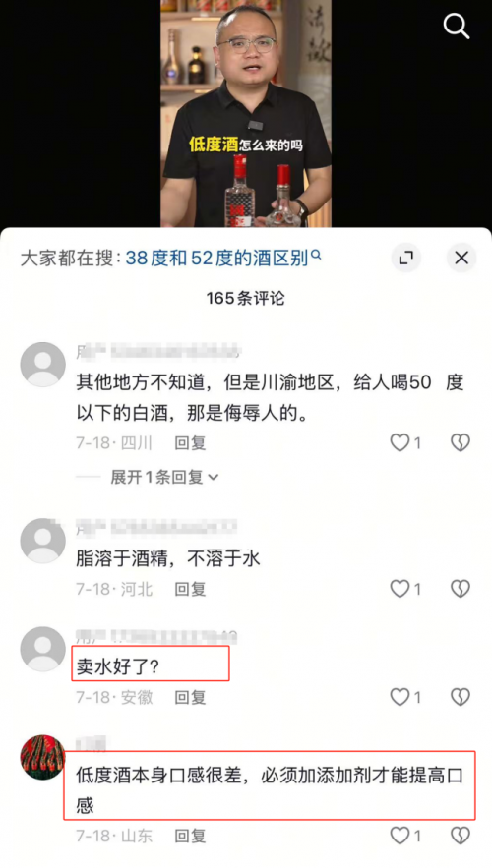Expand 展开1条回复 under the first comment
492x868 pixels.
(164, 477)
